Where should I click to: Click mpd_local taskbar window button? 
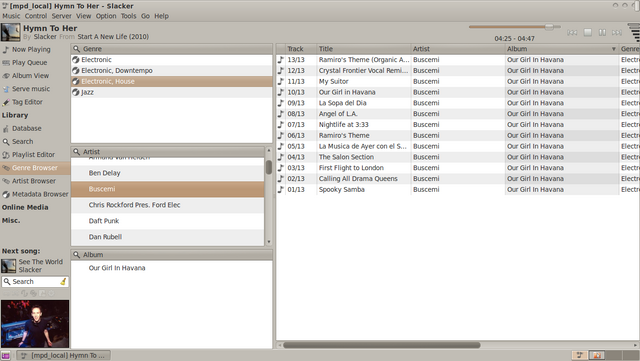pyautogui.click(x=64, y=355)
